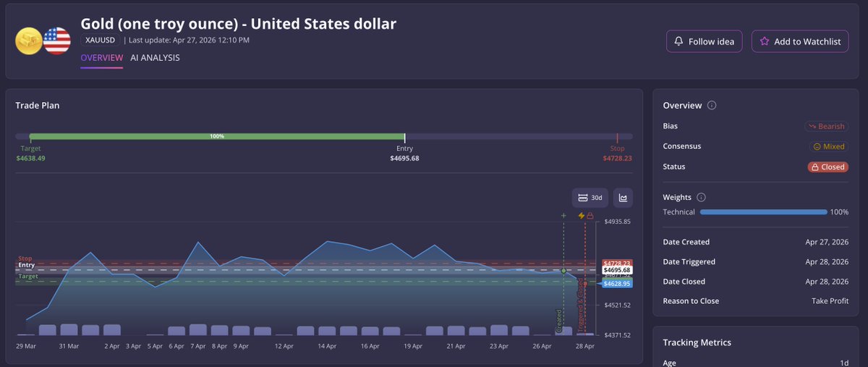Switch to the OVERVIEW tab
The image size is (868, 367).
[x=101, y=58]
